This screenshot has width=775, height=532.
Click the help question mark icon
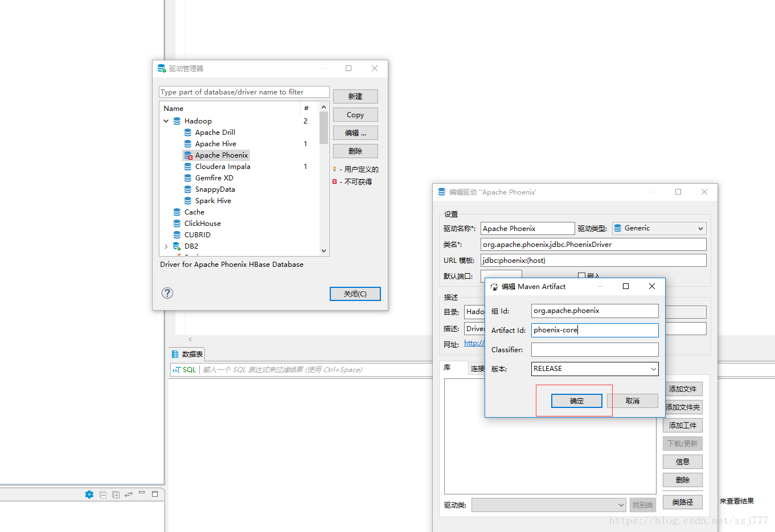(x=167, y=293)
